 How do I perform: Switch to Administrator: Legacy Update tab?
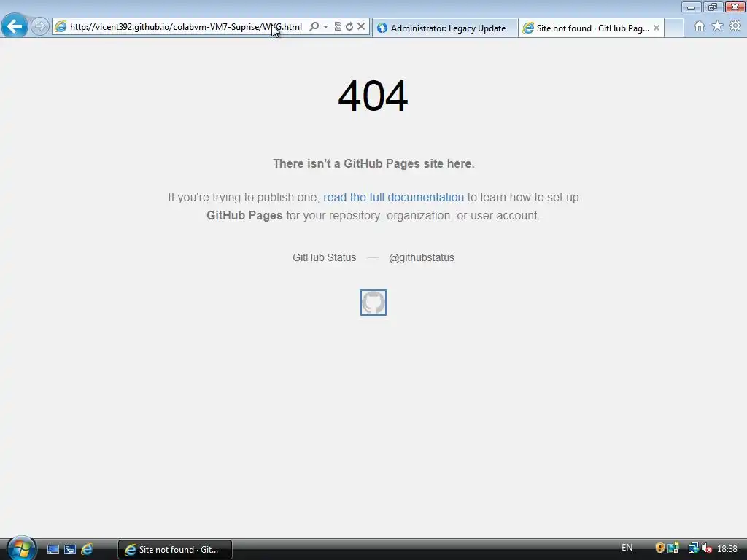[x=445, y=28]
